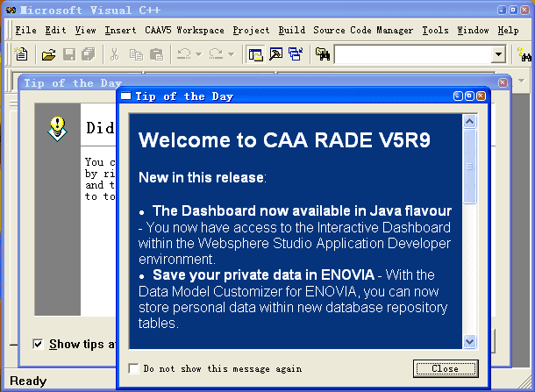Click the Visual C++ title bar icon
This screenshot has width=535, height=392.
[x=11, y=10]
